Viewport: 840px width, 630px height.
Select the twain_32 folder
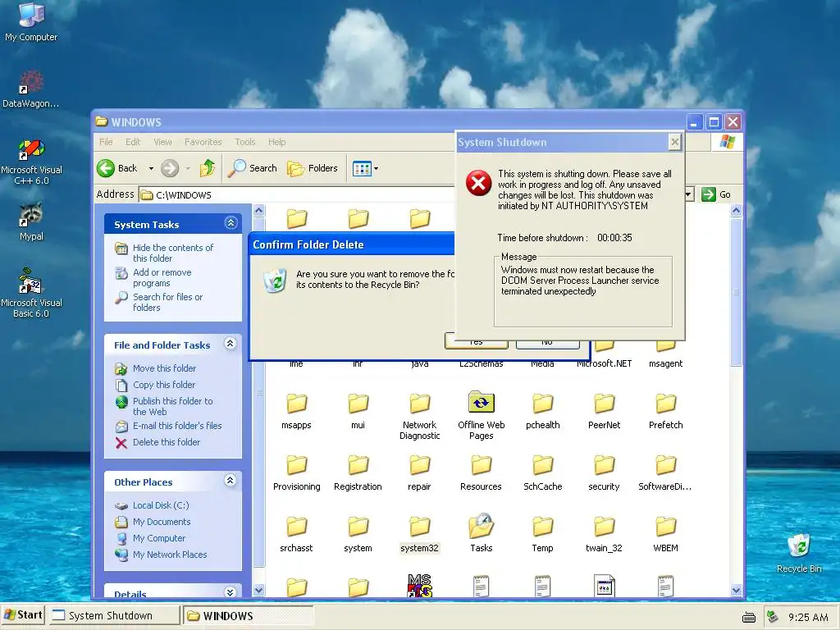pos(604,534)
